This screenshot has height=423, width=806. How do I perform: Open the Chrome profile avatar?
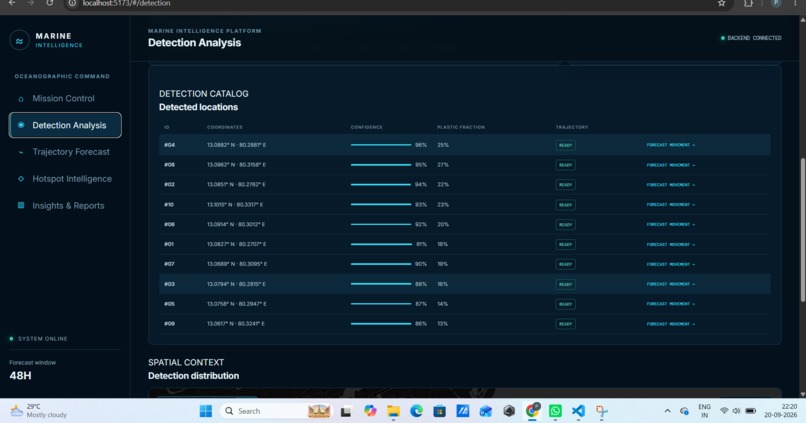point(776,3)
